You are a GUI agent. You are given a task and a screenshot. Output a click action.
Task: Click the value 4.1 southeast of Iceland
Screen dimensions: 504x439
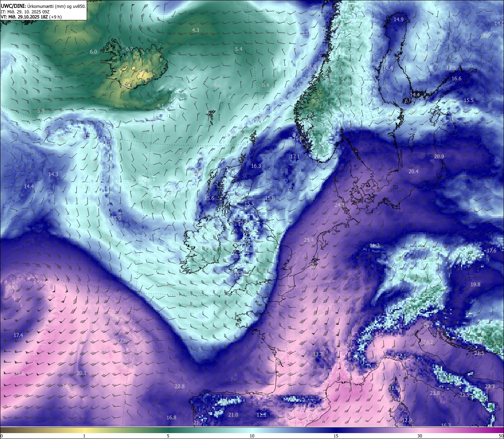(160, 106)
